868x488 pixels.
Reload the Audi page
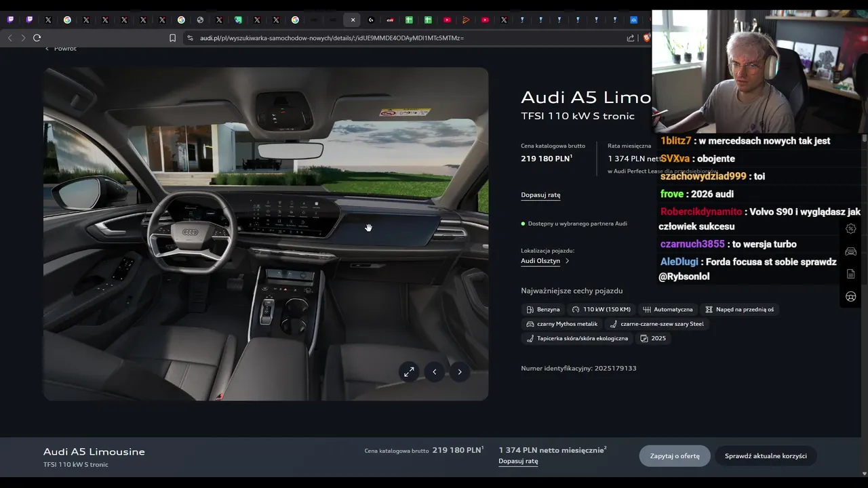click(37, 38)
